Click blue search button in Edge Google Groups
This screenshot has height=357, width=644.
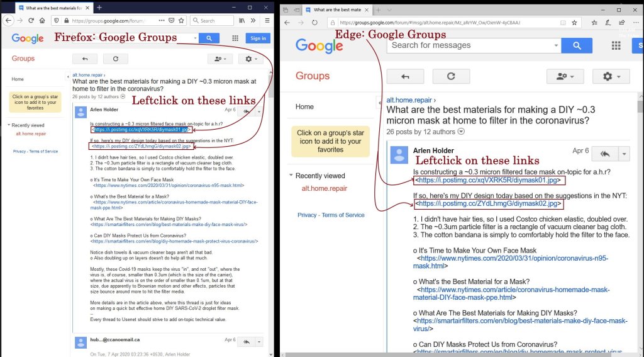[x=577, y=46]
